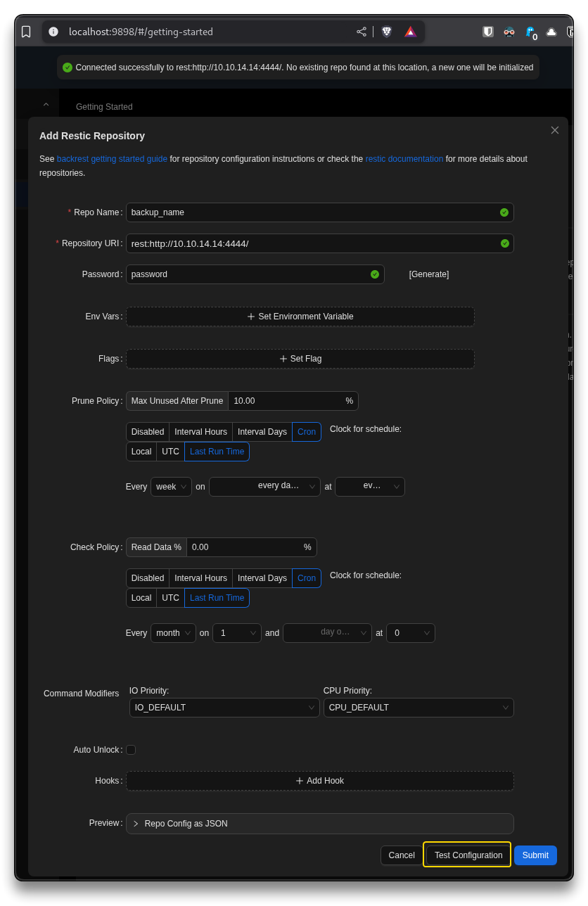Open the check 'month' period dropdown
Viewport: 588px width, 906px height.
[173, 633]
